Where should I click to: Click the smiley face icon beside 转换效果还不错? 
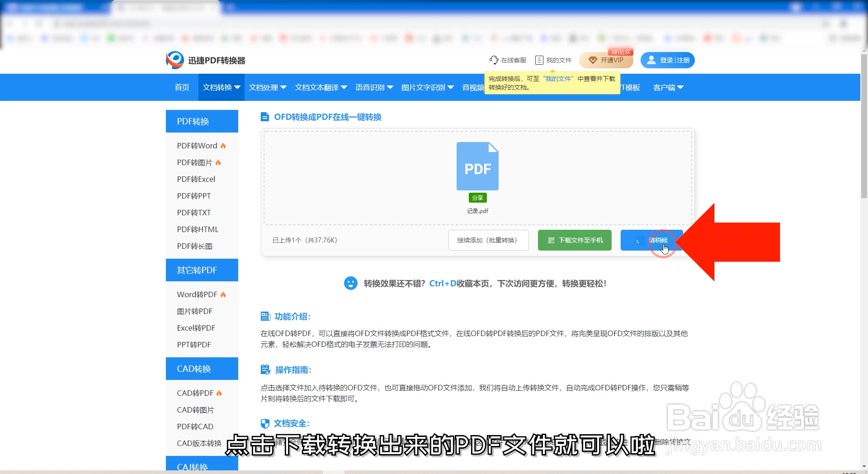click(351, 283)
